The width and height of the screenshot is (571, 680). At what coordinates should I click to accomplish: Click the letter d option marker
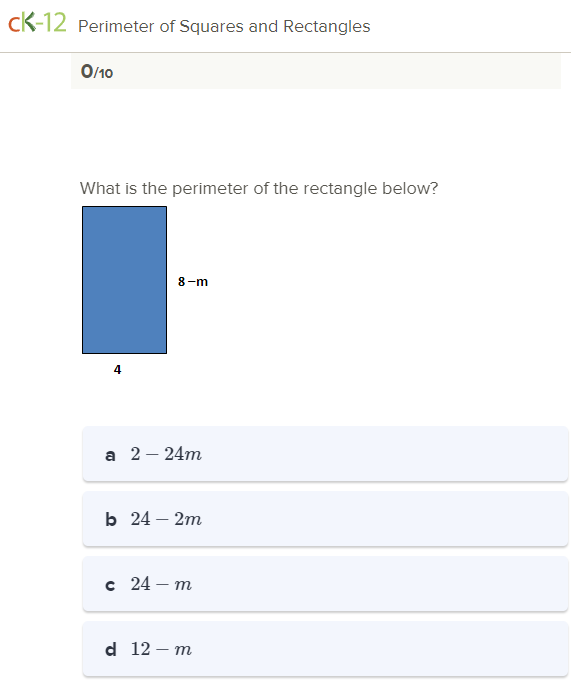(x=111, y=649)
